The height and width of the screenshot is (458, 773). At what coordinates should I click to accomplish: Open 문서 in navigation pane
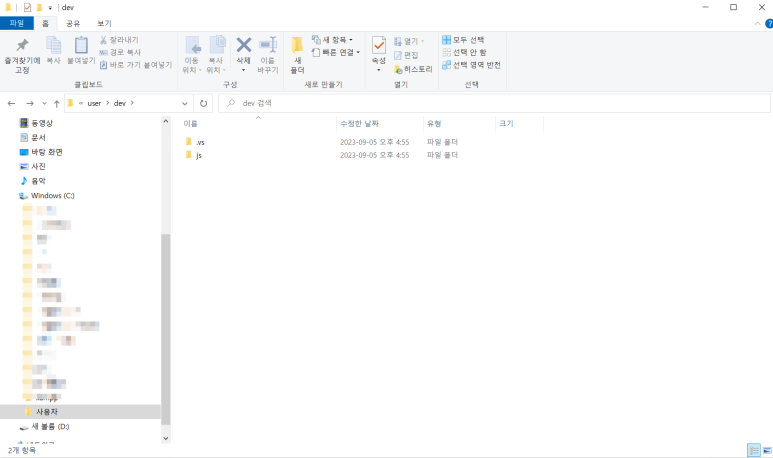click(33, 138)
